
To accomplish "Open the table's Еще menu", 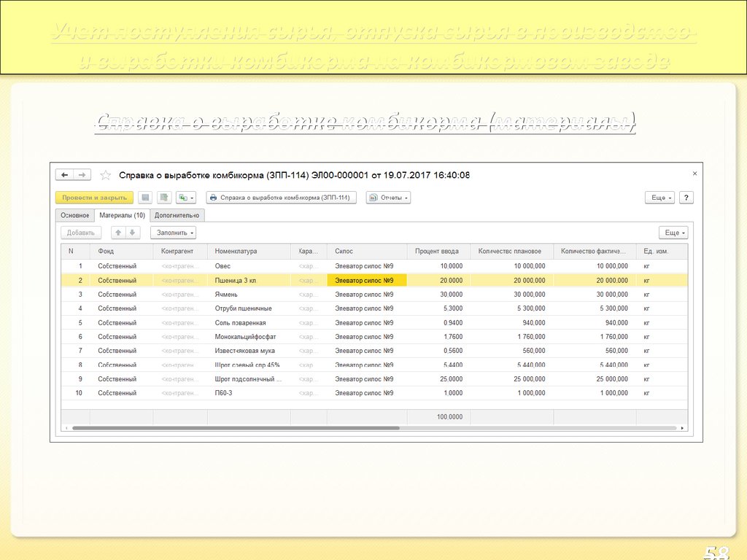I will coord(673,233).
